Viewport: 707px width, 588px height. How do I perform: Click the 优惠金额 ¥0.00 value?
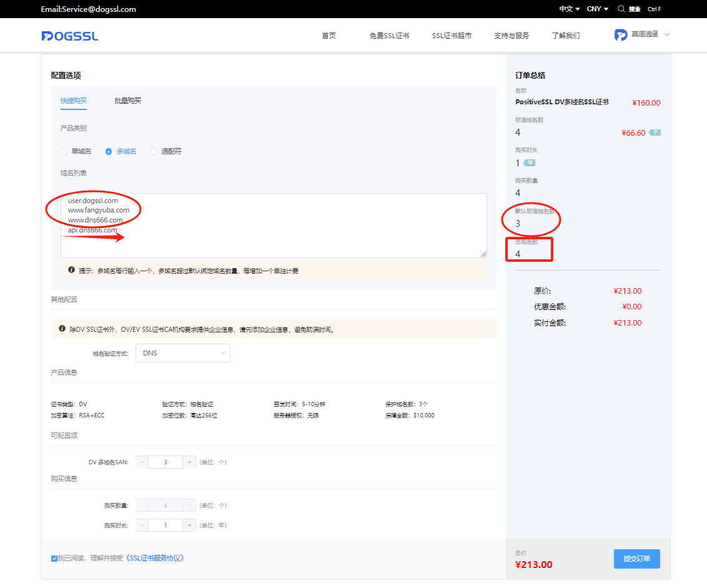pyautogui.click(x=631, y=306)
